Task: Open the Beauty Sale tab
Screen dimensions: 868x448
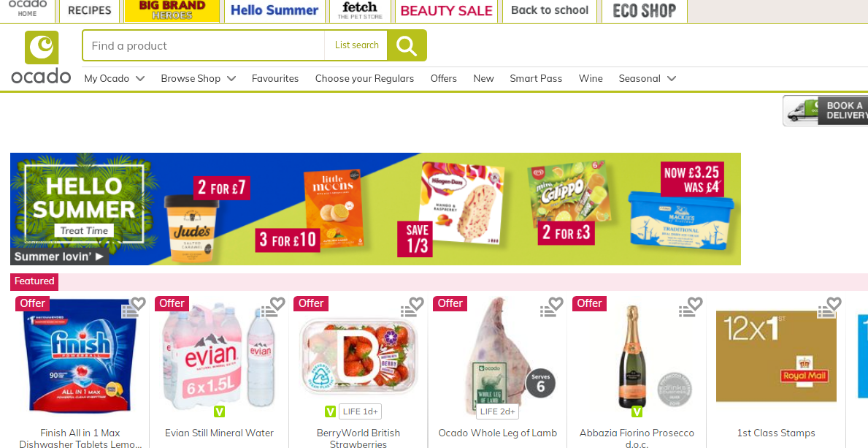Action: (x=446, y=11)
